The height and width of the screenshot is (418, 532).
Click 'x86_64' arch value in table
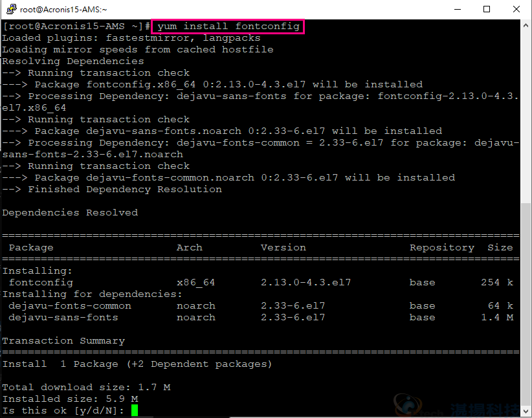click(x=195, y=282)
